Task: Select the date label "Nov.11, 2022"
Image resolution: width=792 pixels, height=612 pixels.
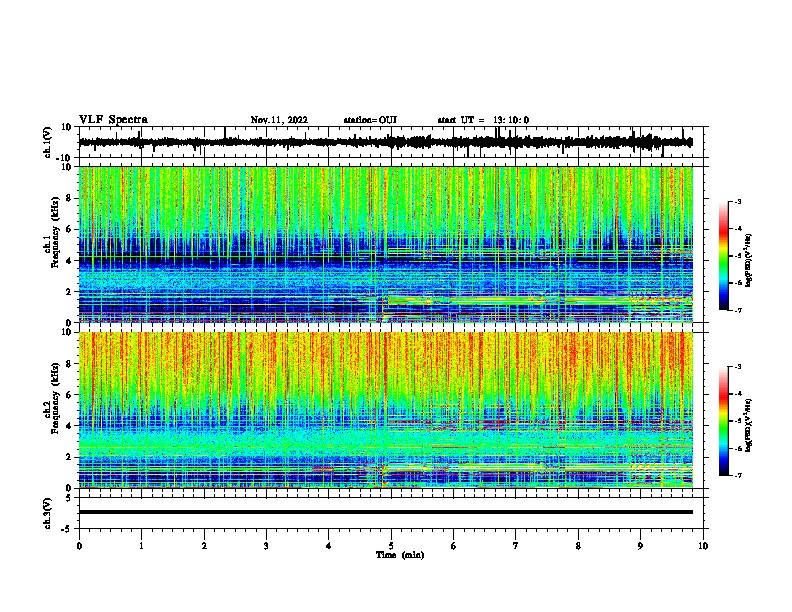Action: point(279,120)
